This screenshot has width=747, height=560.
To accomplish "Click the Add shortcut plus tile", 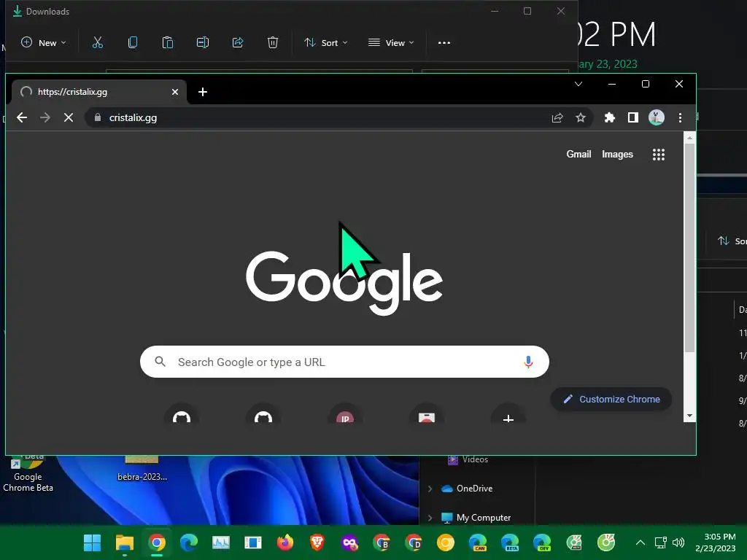I will (508, 414).
